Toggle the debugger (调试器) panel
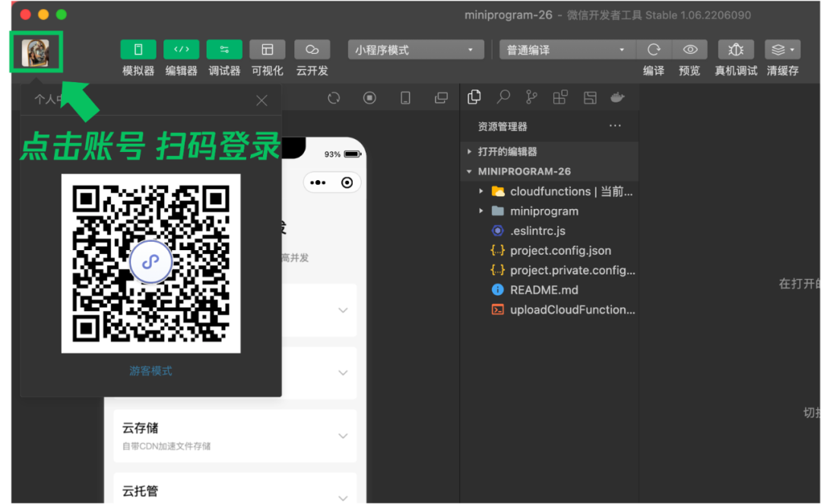This screenshot has width=821, height=504. 224,49
